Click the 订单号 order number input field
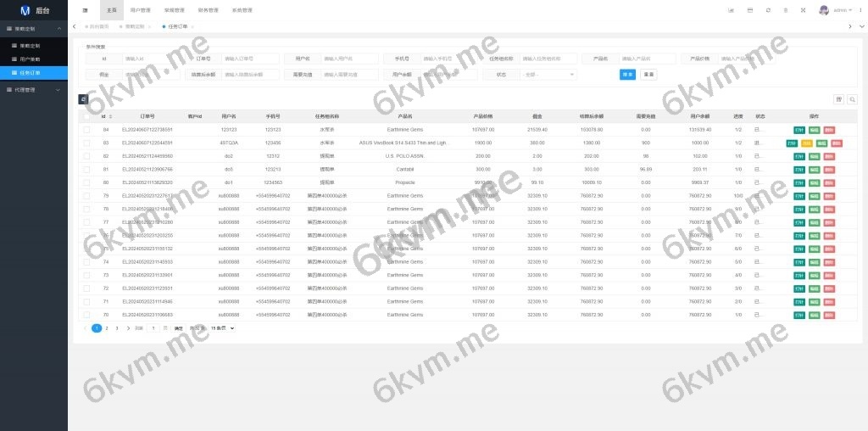Screen dimensions: 868x431 (250, 59)
